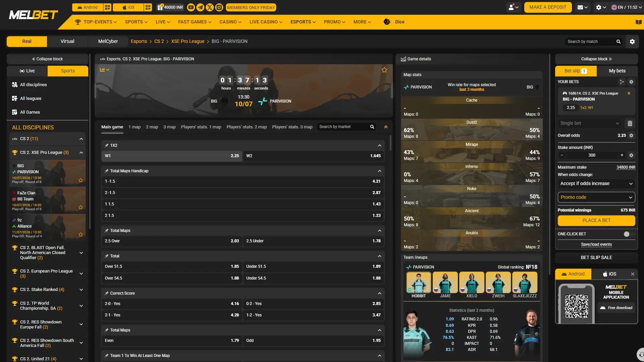Favorite the FaZe Clan vs BB Team match
This screenshot has width=644, height=362.
(x=80, y=207)
